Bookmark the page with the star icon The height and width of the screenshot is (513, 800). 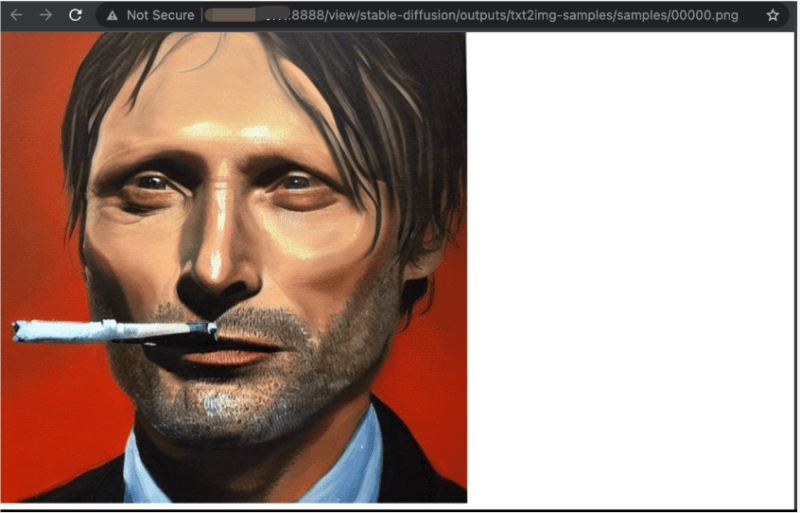point(772,15)
